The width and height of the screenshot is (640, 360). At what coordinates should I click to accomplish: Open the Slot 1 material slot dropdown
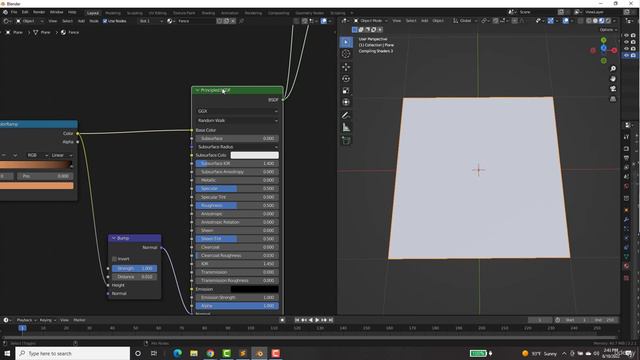151,21
